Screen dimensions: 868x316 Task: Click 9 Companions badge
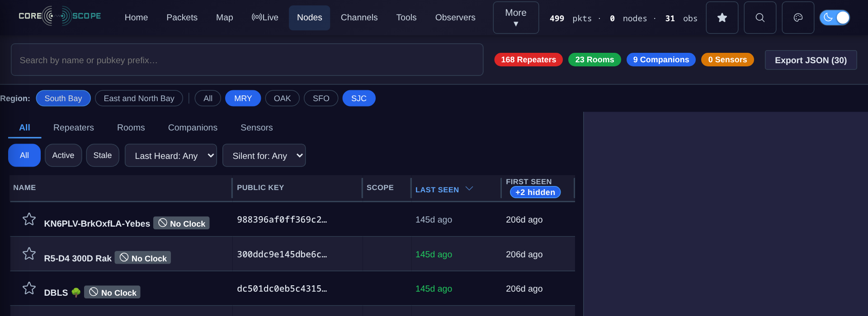pos(661,60)
